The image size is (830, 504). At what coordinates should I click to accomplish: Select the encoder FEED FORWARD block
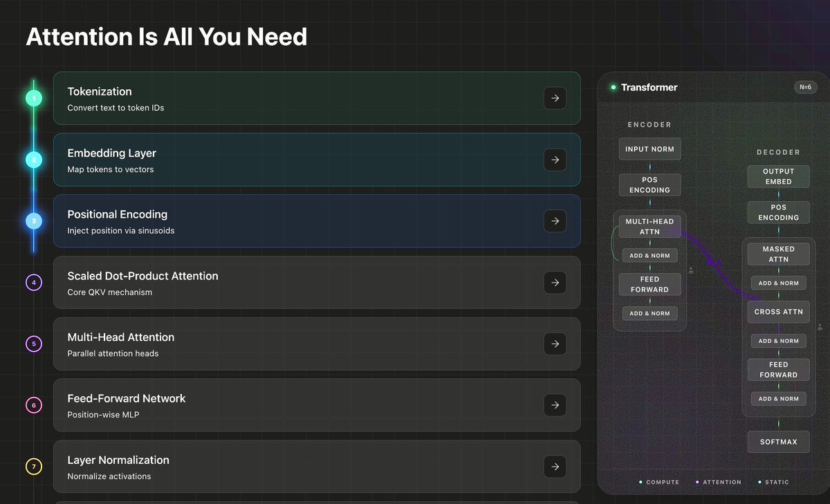coord(649,284)
